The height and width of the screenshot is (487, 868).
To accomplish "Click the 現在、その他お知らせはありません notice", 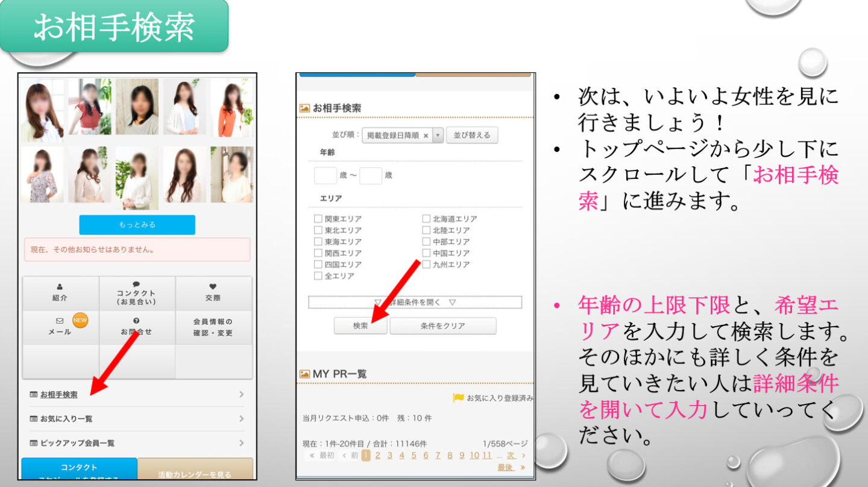I will coord(137,250).
